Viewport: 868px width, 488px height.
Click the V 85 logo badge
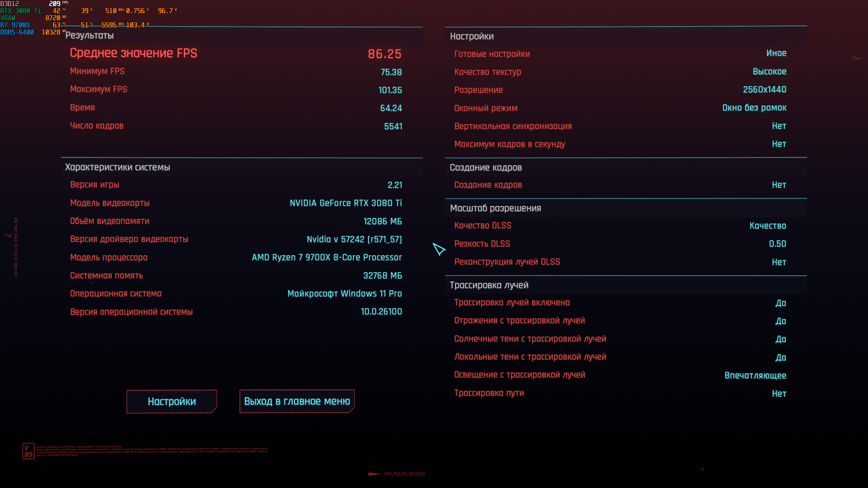(28, 451)
